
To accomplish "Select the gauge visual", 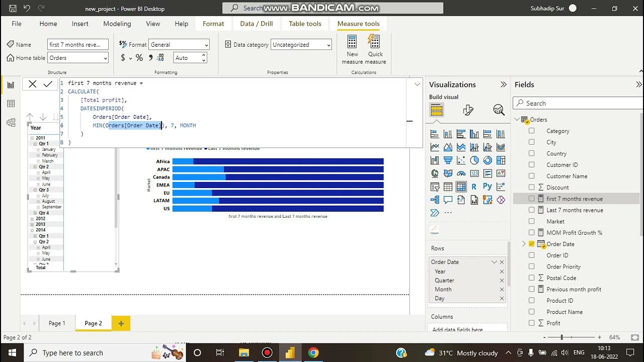I will pyautogui.click(x=461, y=173).
